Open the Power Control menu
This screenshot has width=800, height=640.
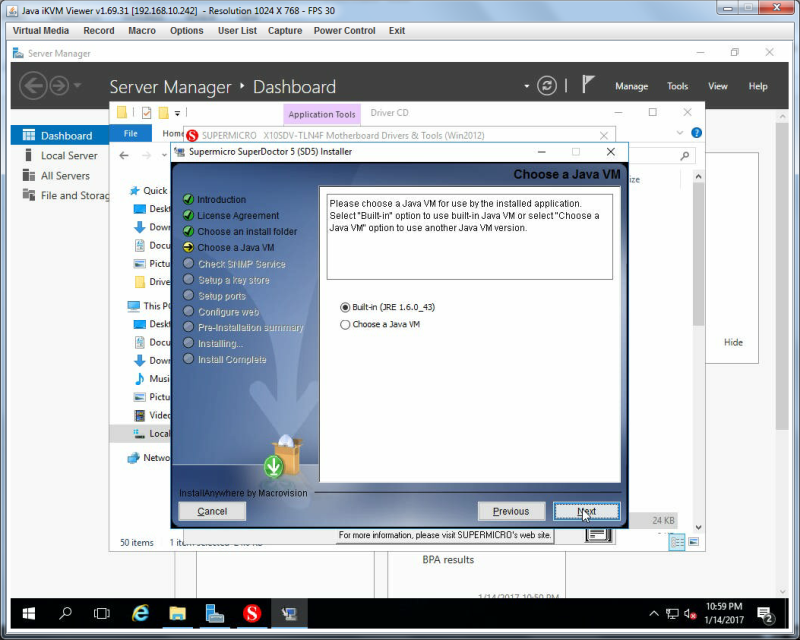(x=344, y=31)
